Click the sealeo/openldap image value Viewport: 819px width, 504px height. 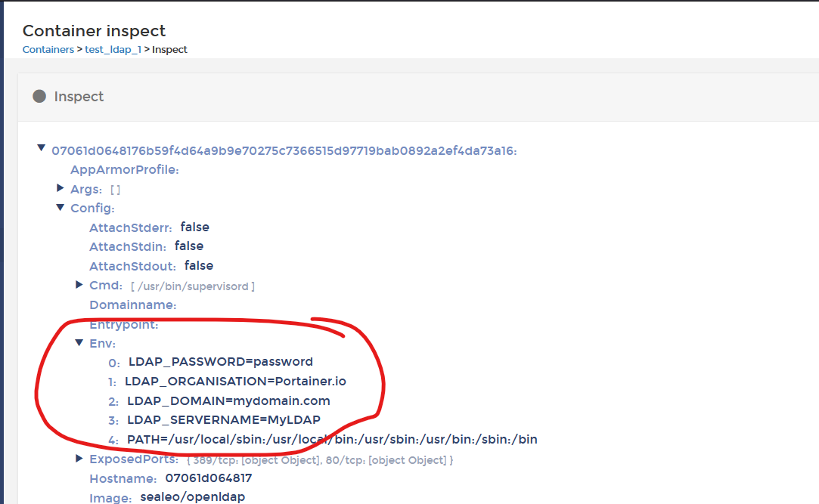(x=193, y=497)
